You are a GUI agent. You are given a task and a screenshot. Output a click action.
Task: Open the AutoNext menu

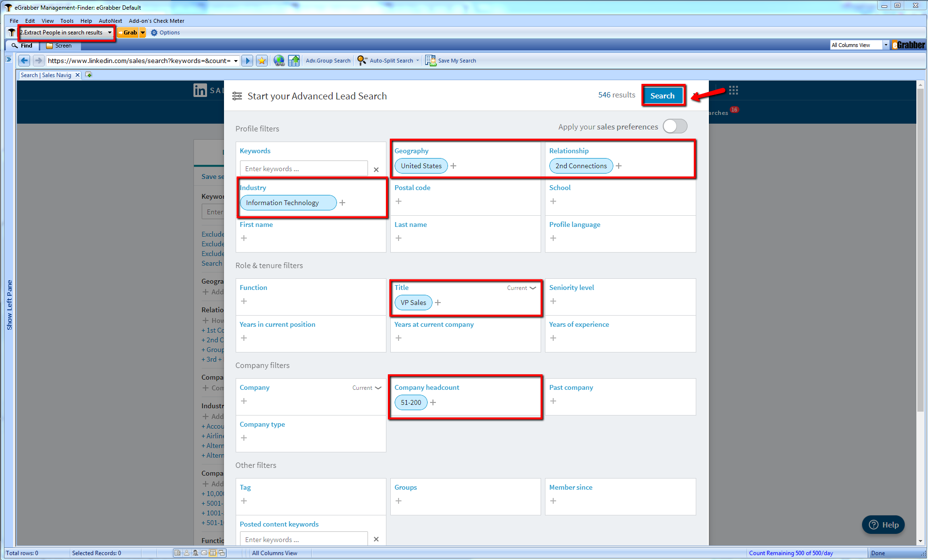(111, 21)
